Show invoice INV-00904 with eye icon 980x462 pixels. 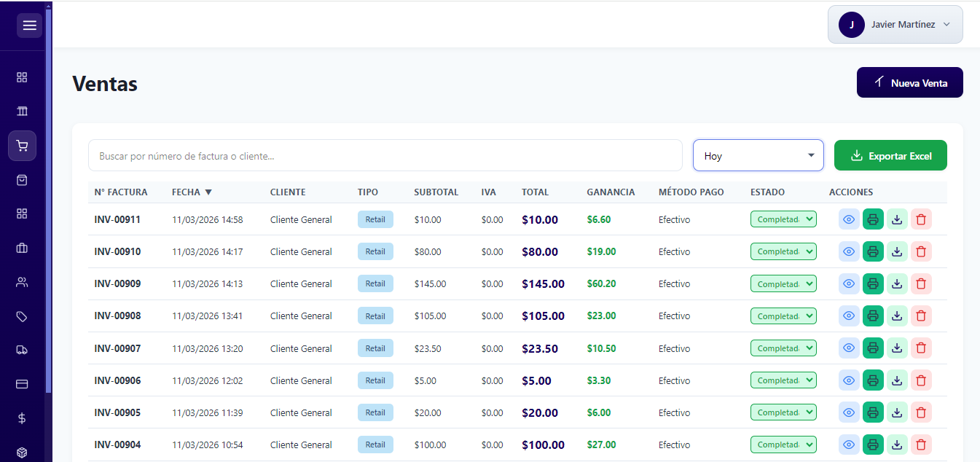849,445
